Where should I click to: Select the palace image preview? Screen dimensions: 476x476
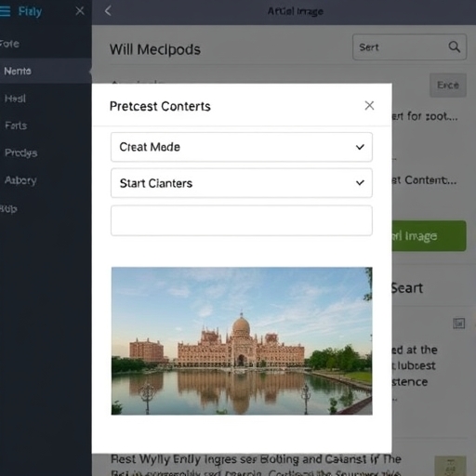tap(242, 341)
